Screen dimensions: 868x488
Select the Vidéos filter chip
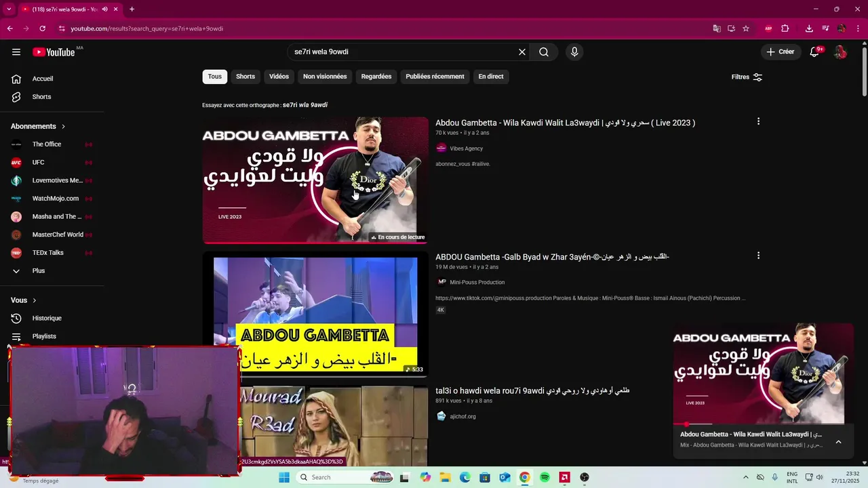pyautogui.click(x=279, y=77)
